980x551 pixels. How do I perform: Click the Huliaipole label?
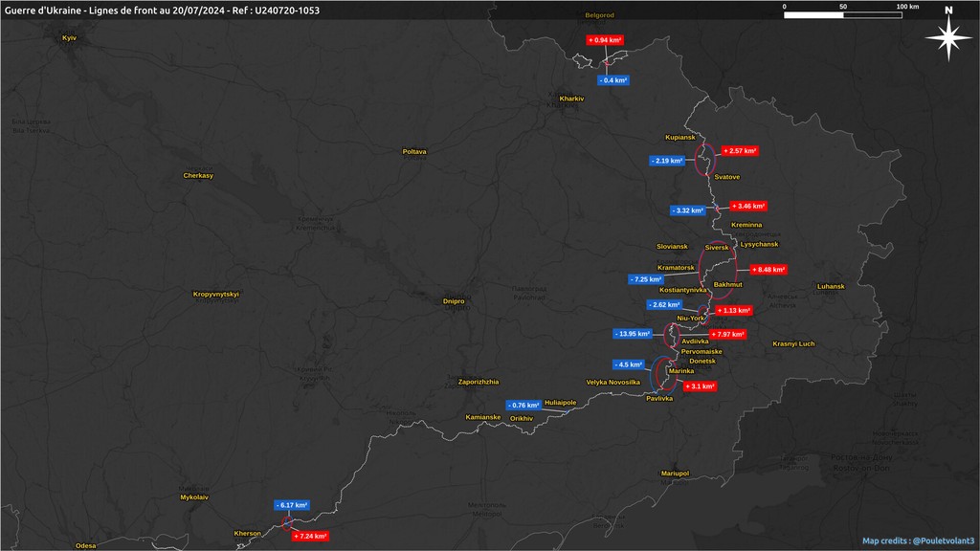click(561, 403)
